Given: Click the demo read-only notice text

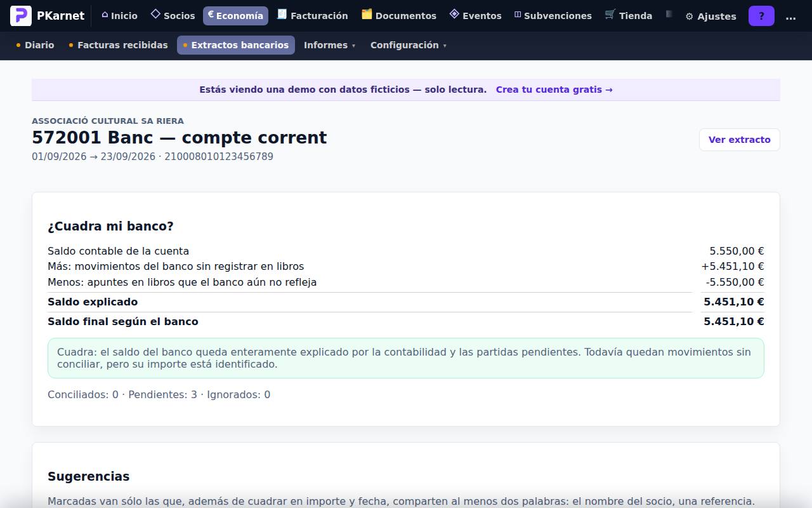Looking at the screenshot, I should point(343,90).
